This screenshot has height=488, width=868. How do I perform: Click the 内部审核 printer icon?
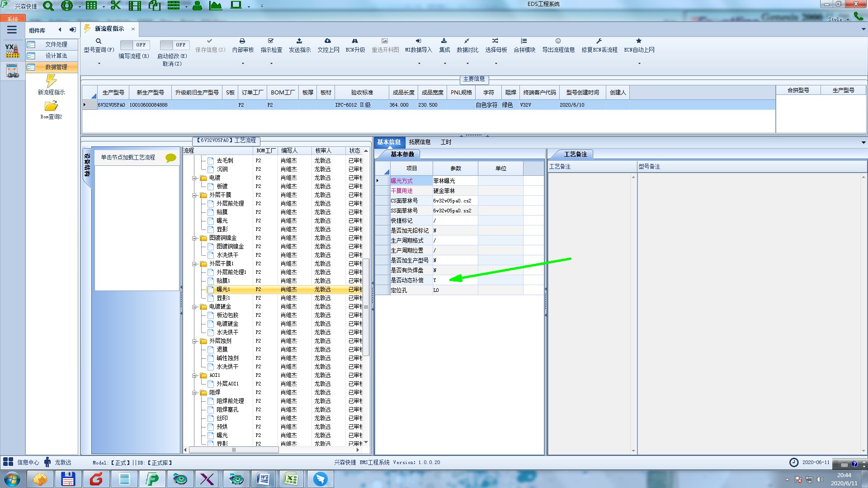tap(242, 41)
